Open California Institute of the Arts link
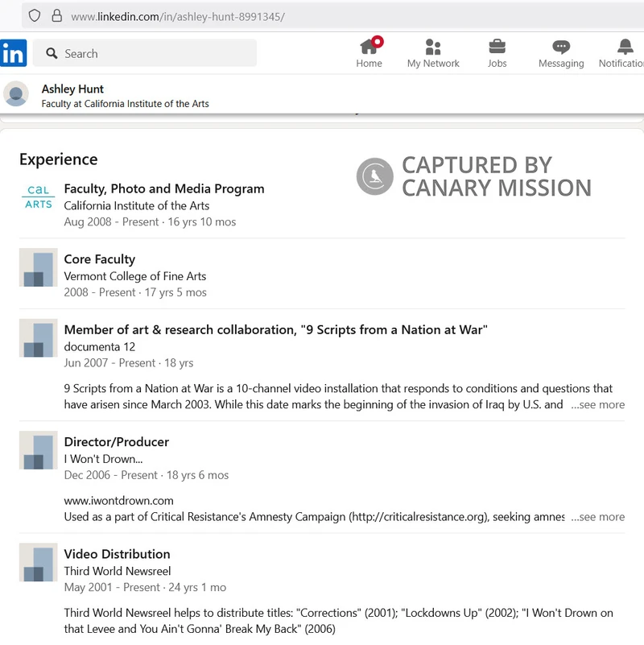 137,205
